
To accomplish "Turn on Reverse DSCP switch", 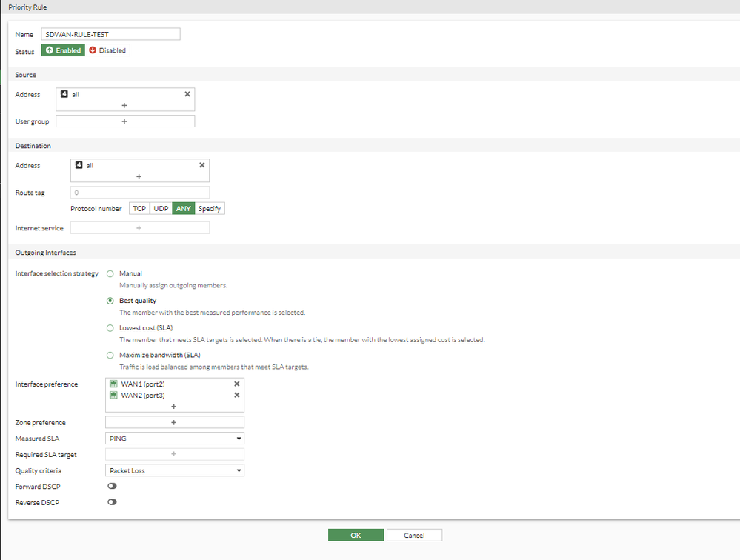I will click(x=113, y=501).
